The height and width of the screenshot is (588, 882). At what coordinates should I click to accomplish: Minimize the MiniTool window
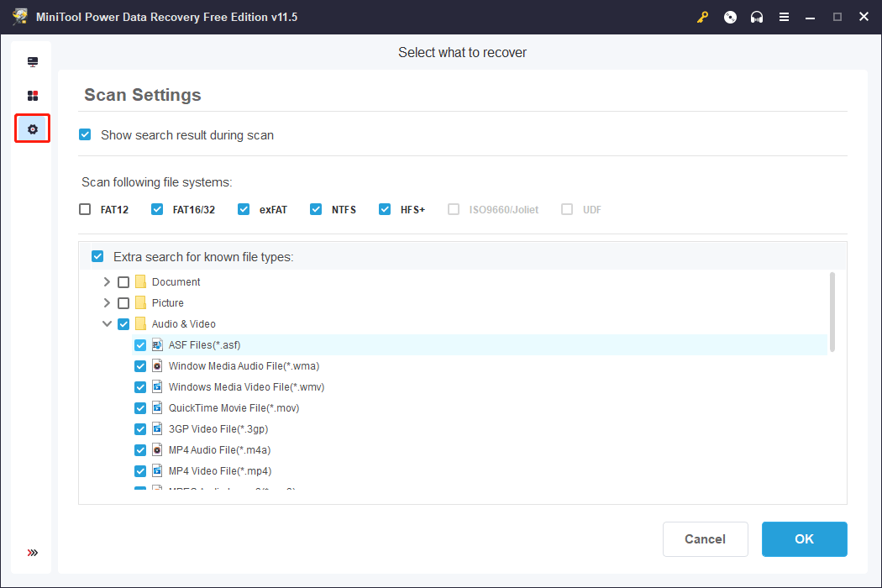[x=810, y=17]
